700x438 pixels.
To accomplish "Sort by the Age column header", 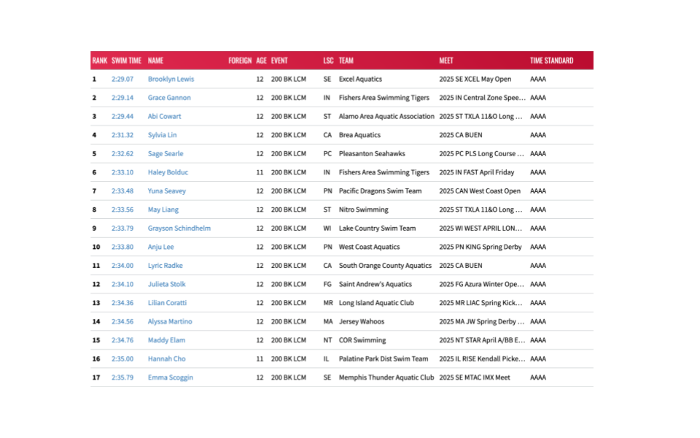I will [261, 60].
